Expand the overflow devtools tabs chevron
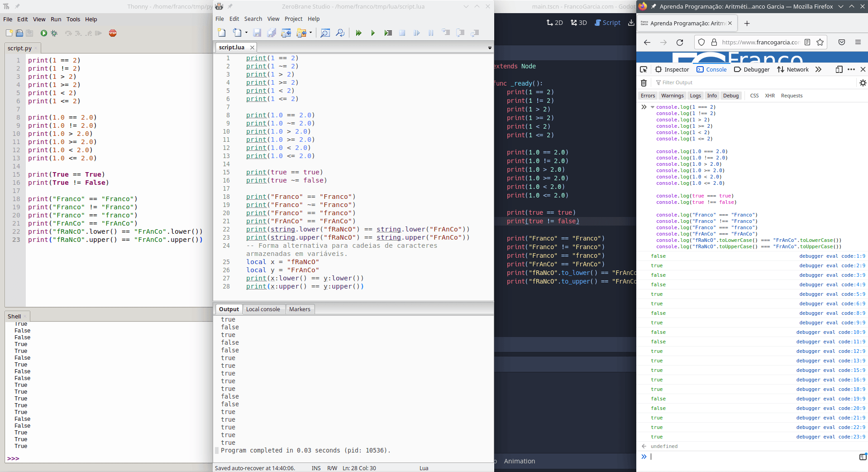The width and height of the screenshot is (868, 472). [818, 69]
